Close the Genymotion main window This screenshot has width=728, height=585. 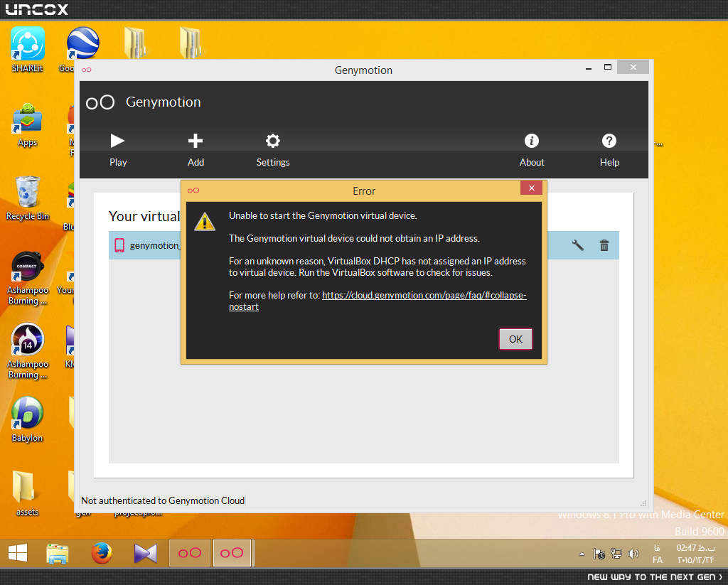(x=633, y=68)
